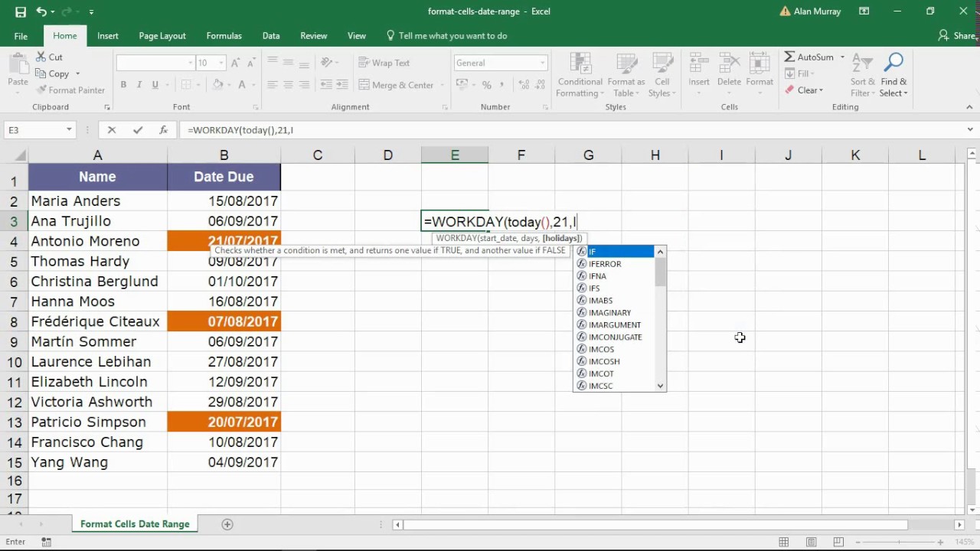Click the formula bar text

tap(240, 130)
